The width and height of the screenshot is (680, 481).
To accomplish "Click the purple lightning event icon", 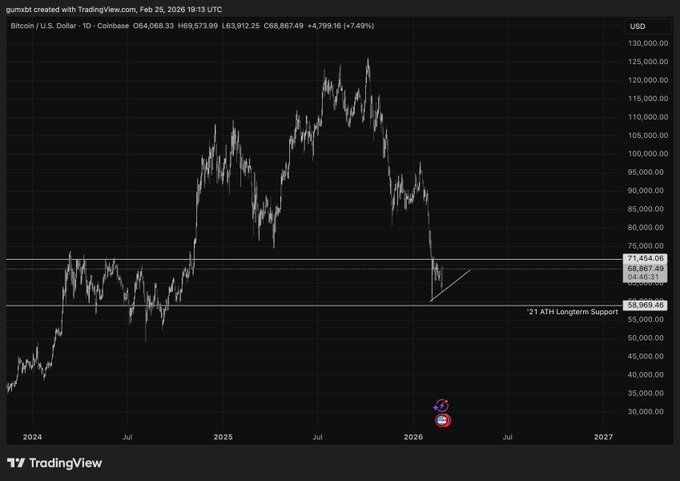I will pyautogui.click(x=441, y=406).
